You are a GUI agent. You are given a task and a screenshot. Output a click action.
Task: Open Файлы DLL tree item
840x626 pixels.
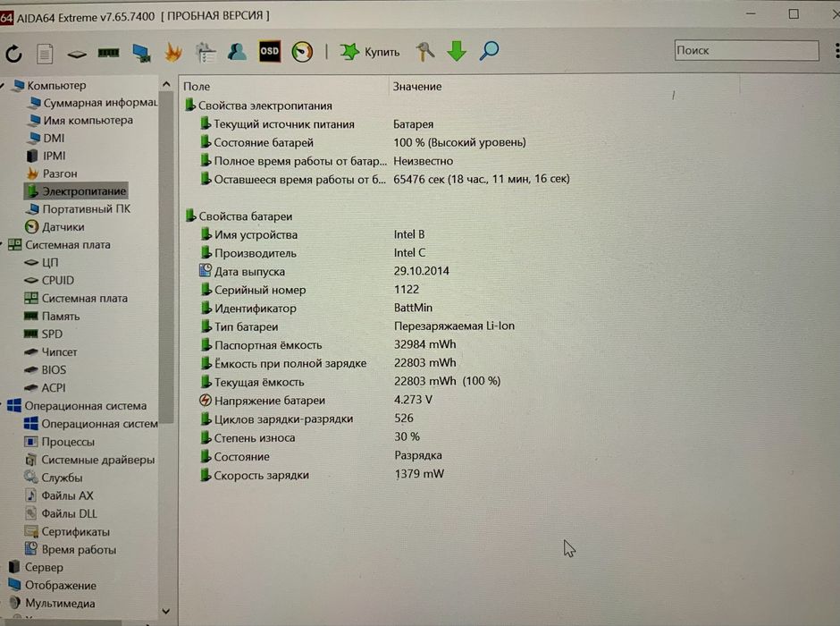pyautogui.click(x=61, y=513)
